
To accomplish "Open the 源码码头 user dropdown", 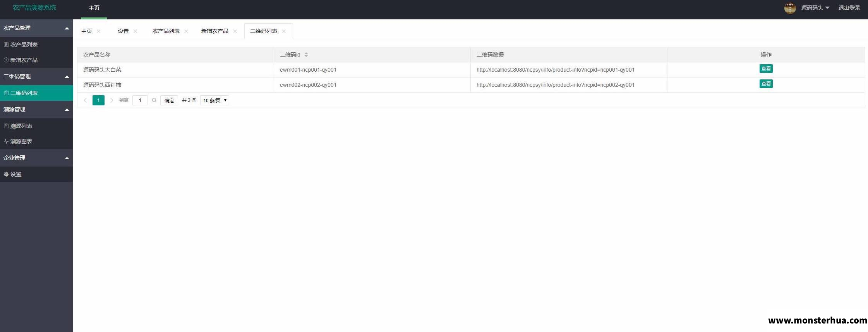I will point(815,8).
